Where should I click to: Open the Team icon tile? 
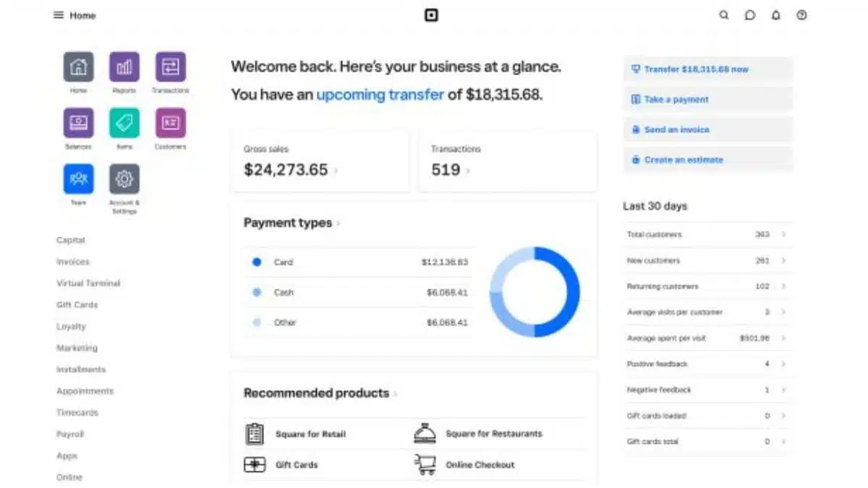pos(78,179)
